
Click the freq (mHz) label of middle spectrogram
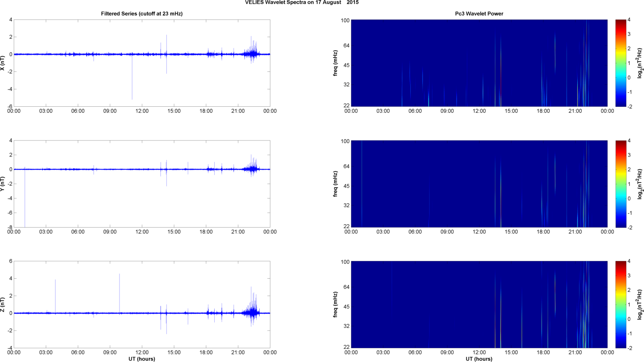[335, 184]
